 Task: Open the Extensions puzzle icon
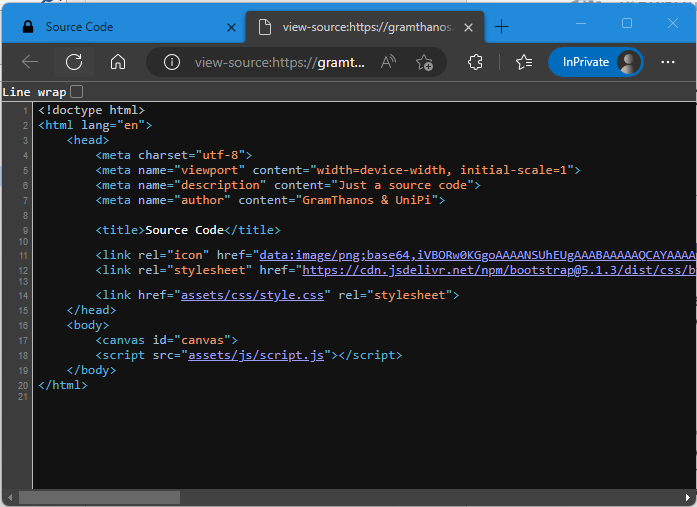(x=476, y=62)
